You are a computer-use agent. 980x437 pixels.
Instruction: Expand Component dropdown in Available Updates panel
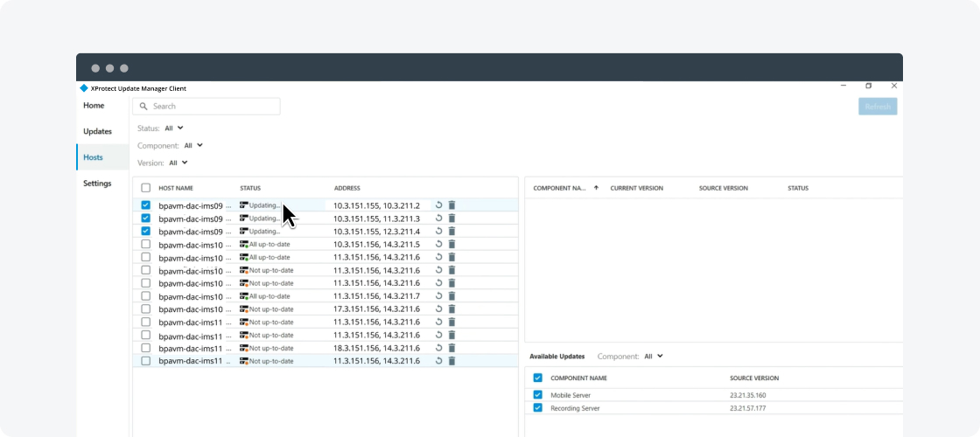click(653, 357)
